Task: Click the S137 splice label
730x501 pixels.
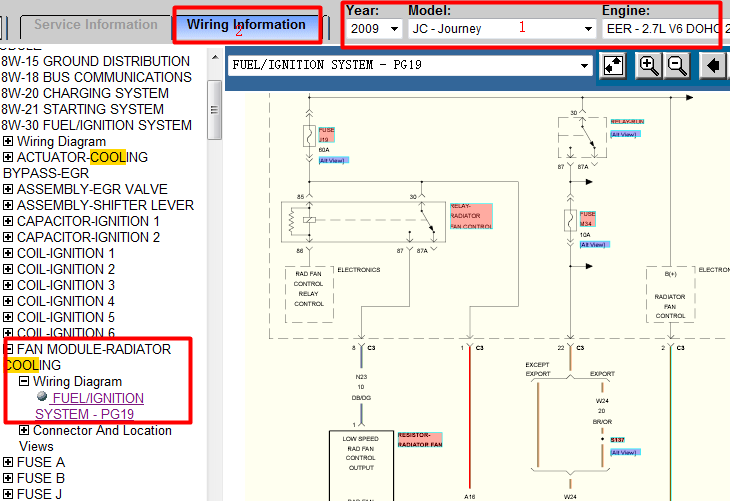Action: click(617, 440)
